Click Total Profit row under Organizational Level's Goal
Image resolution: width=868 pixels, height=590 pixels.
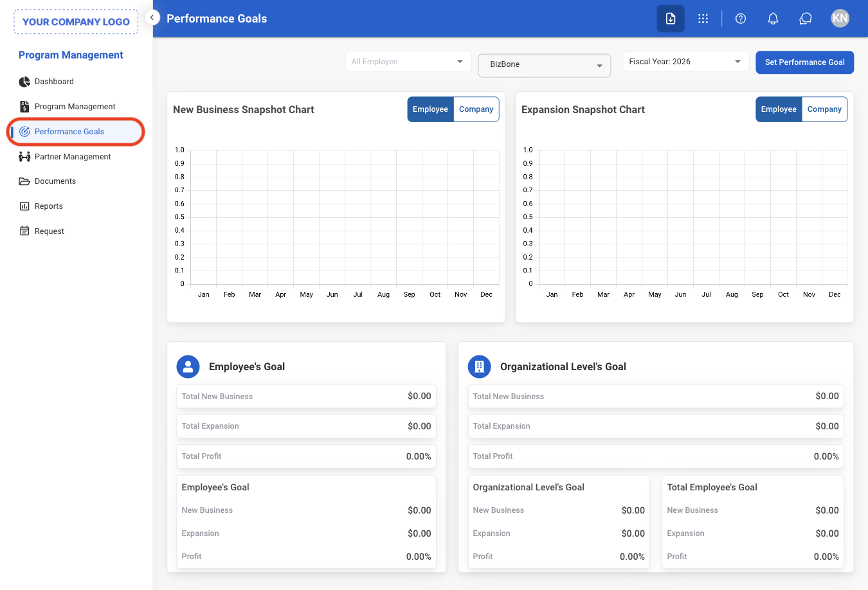[656, 456]
